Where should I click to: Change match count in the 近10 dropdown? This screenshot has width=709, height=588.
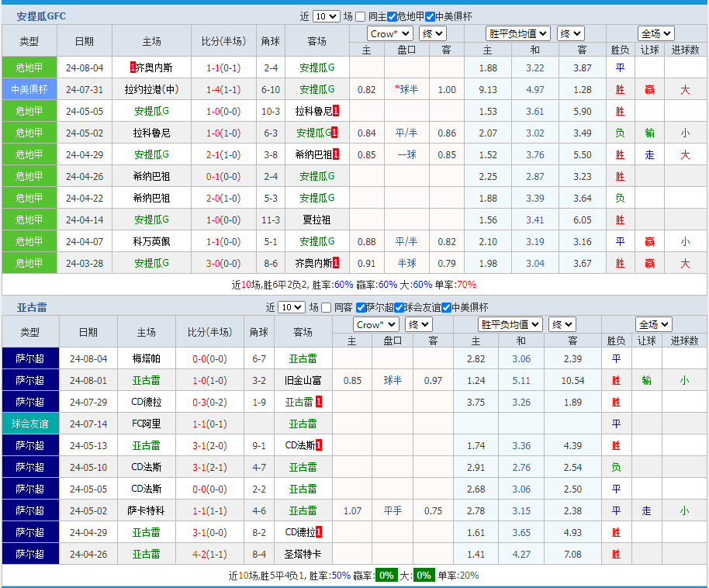(326, 16)
